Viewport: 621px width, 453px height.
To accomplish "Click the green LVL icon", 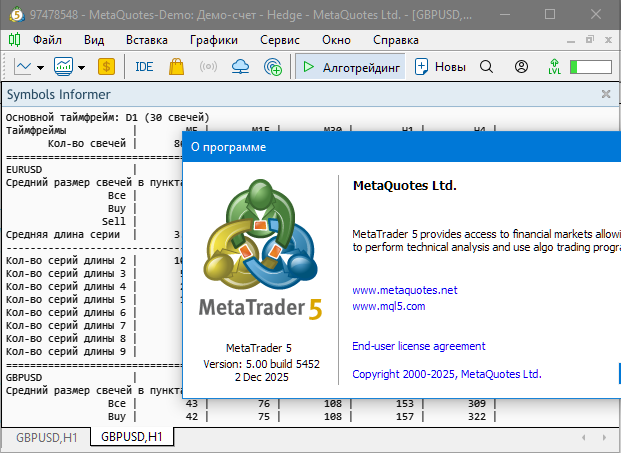I will (x=554, y=67).
